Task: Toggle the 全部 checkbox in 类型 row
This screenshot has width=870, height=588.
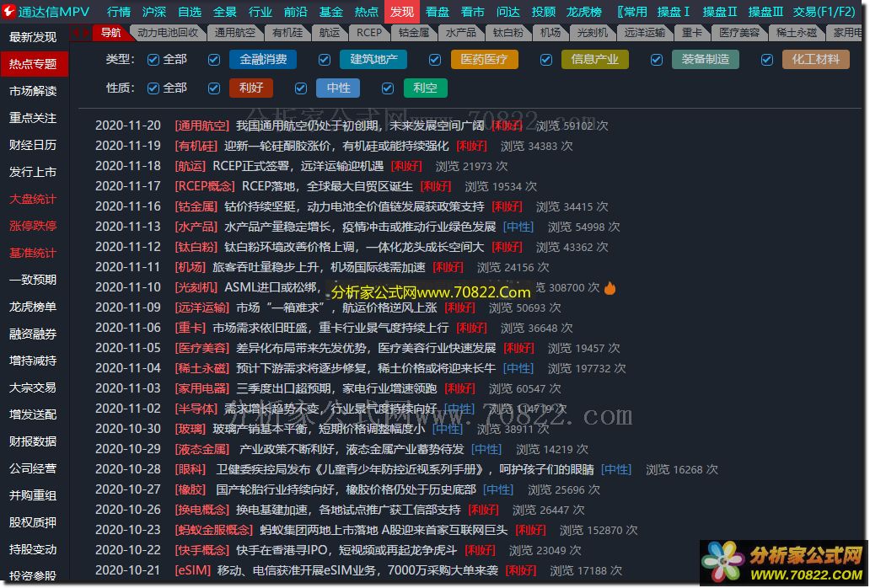Action: pyautogui.click(x=153, y=59)
